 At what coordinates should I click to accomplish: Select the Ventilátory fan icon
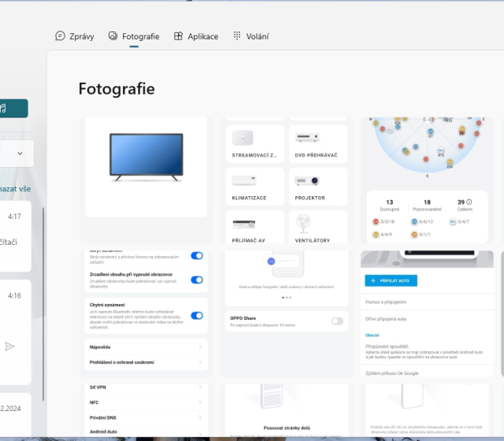(304, 223)
